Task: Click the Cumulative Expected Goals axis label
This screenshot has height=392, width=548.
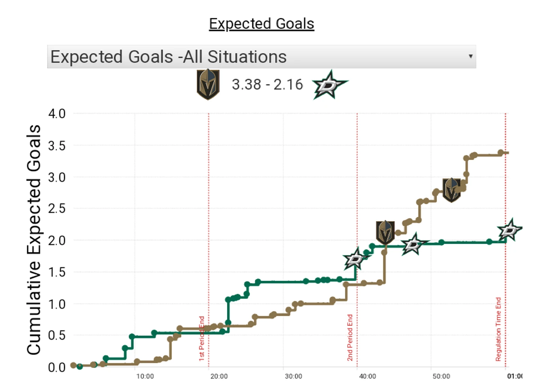Action: (34, 240)
